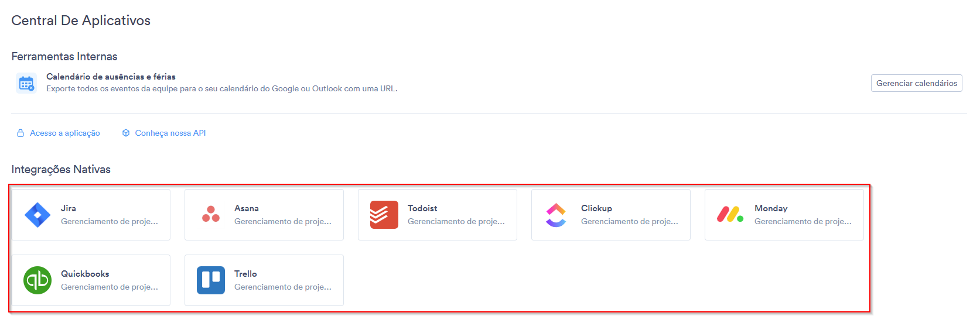Click the Asana three-dot logo icon
The image size is (980, 323).
(x=211, y=214)
